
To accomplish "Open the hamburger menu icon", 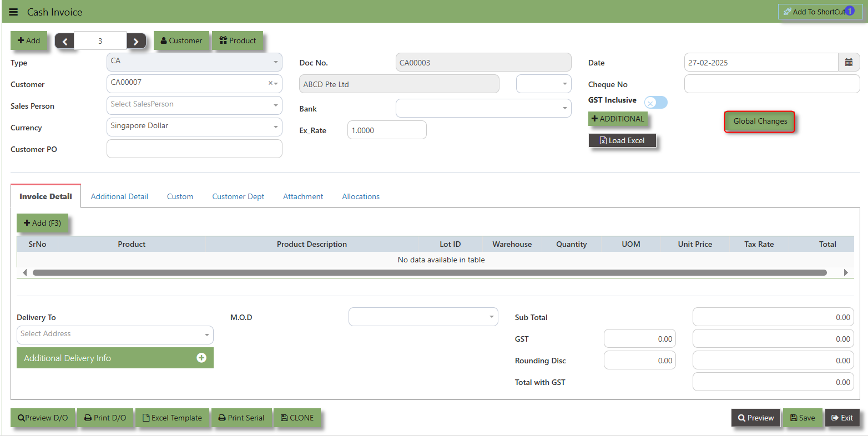I will (x=13, y=12).
